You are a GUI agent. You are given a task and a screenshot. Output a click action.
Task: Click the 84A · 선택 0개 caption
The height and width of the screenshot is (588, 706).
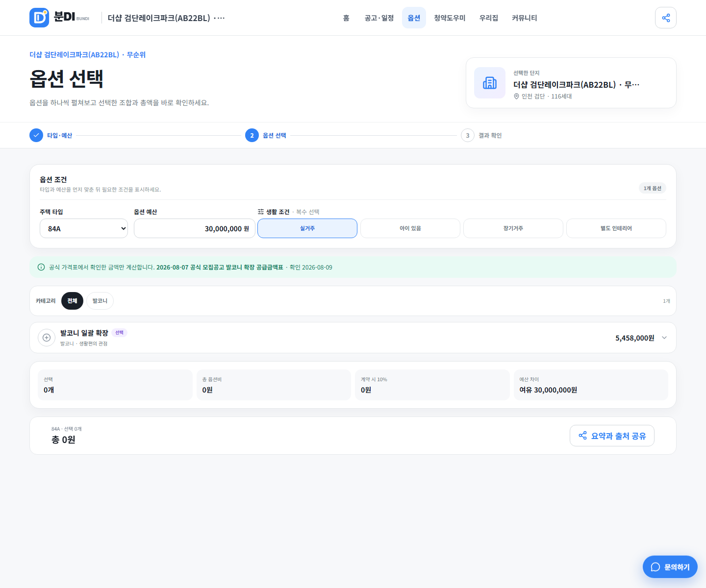click(67, 429)
